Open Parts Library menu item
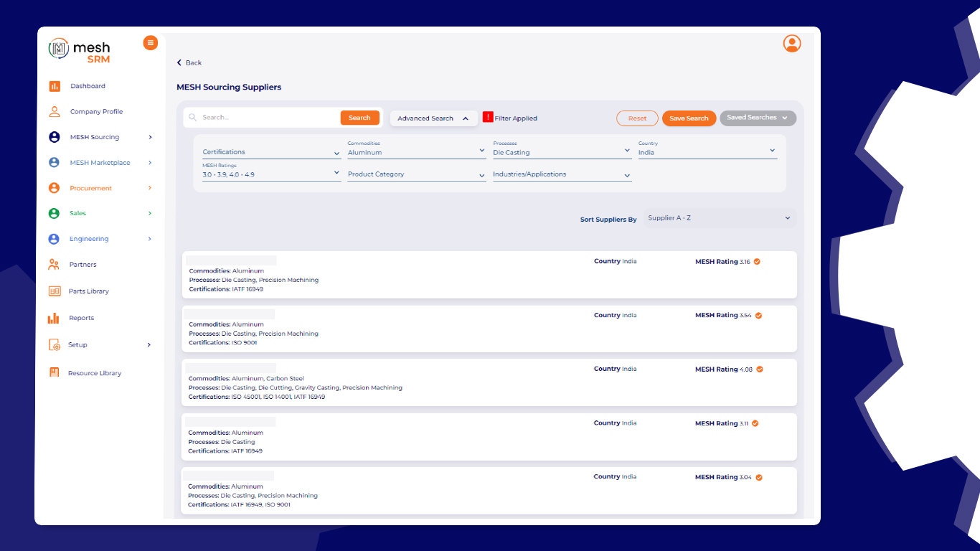The width and height of the screenshot is (980, 551). pyautogui.click(x=89, y=291)
